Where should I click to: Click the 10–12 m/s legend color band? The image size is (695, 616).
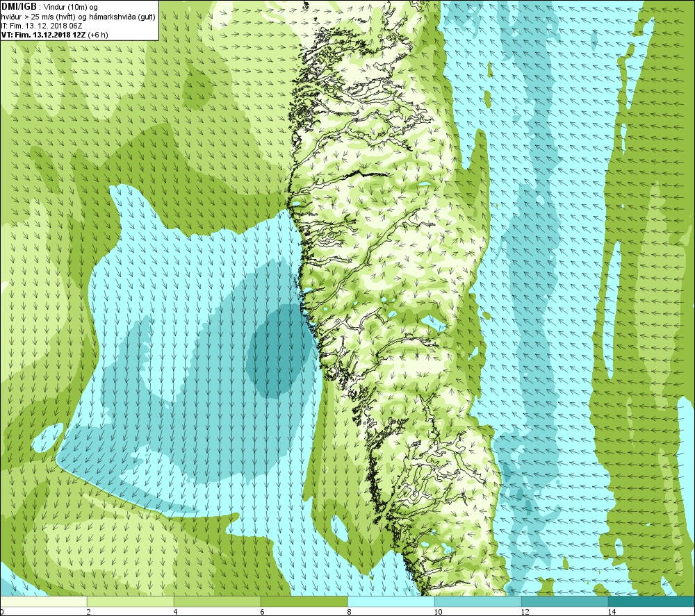478,601
